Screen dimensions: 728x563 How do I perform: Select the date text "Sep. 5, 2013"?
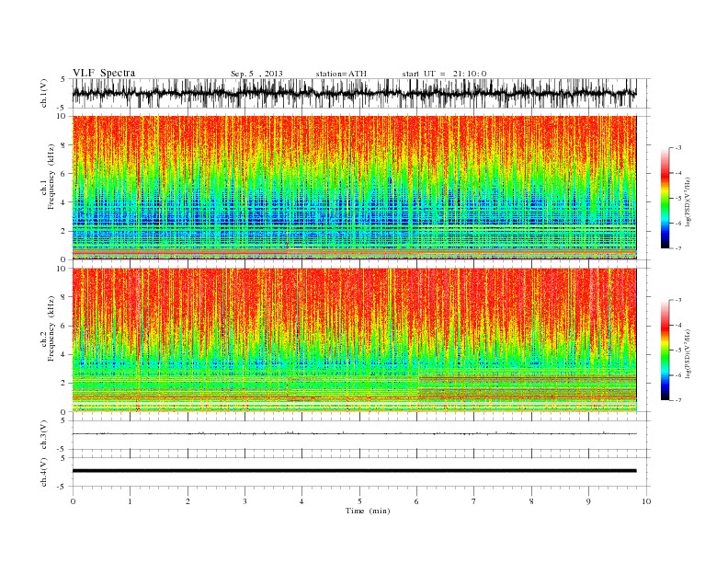point(256,74)
